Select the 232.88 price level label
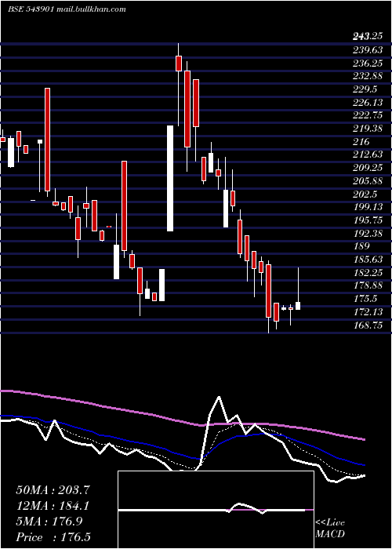The image size is (392, 549). 368,76
